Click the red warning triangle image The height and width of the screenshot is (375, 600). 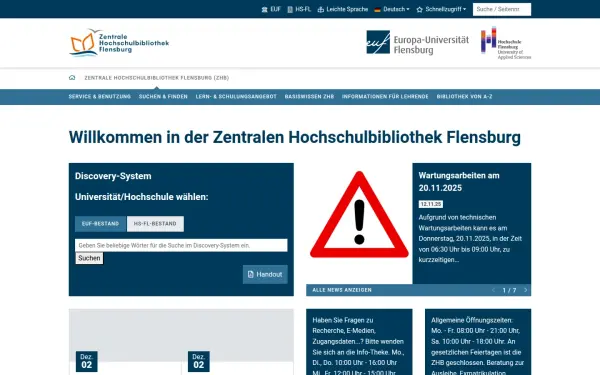359,215
